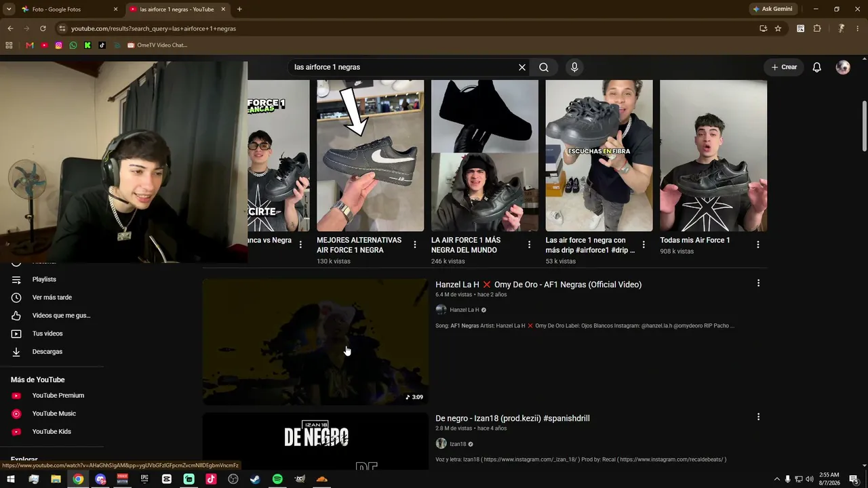
Task: Open the OmeTV Video Chat bookmark
Action: [157, 45]
